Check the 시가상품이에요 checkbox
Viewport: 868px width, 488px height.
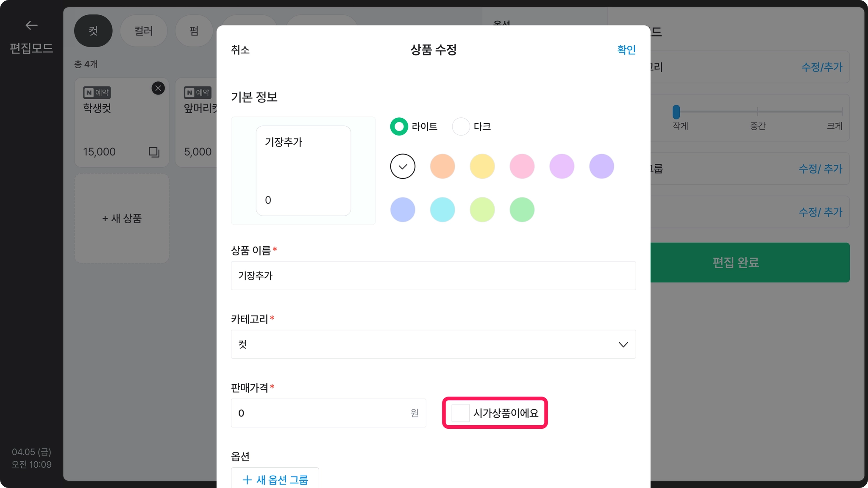pos(460,413)
